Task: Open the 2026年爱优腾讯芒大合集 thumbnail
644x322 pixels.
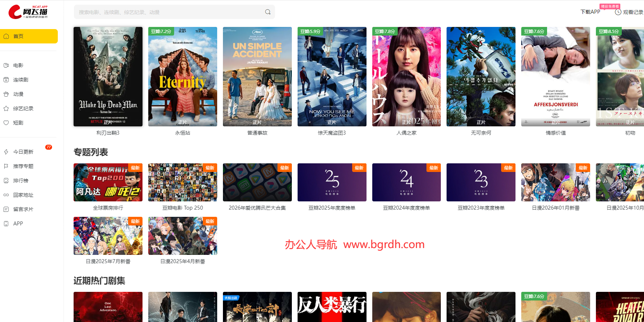Action: (257, 182)
